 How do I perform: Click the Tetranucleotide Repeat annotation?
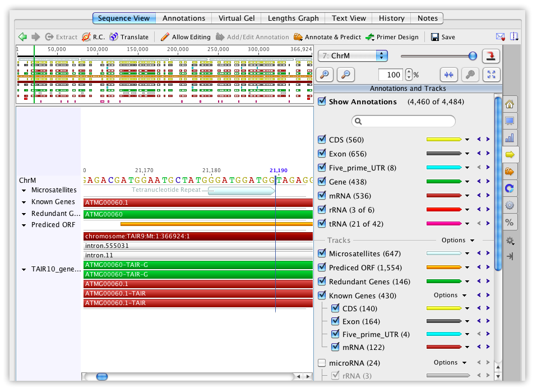click(x=241, y=190)
